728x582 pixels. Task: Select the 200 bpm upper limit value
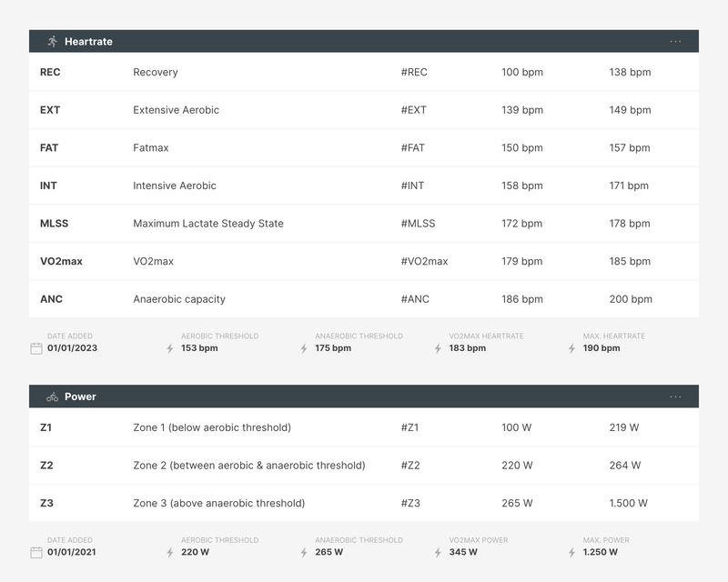coord(631,299)
